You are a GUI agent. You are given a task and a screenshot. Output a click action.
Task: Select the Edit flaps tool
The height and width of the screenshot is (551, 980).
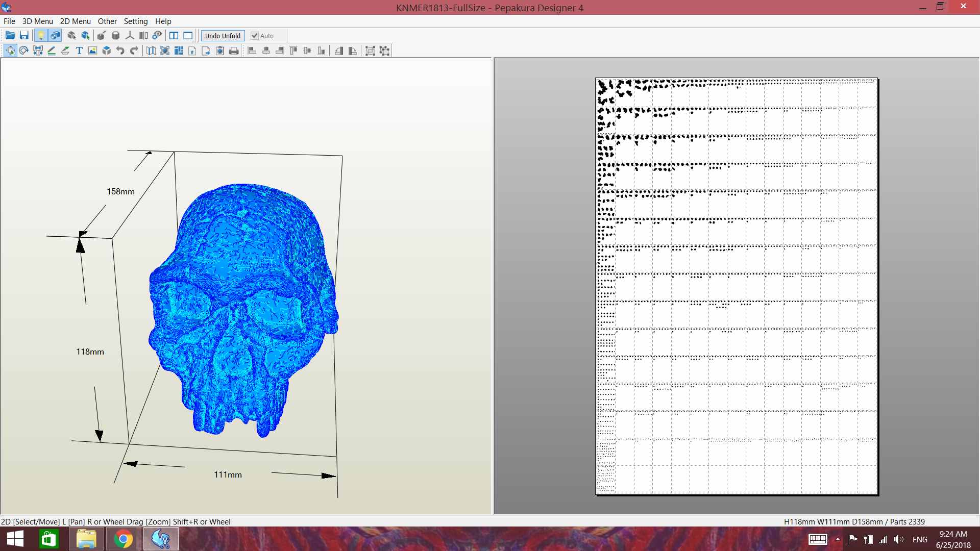click(65, 51)
